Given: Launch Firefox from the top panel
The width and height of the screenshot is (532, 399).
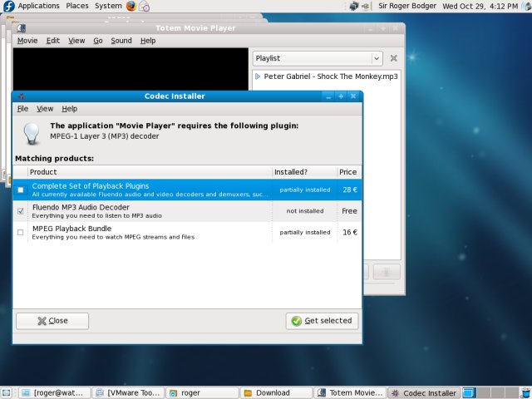Looking at the screenshot, I should tap(131, 6).
